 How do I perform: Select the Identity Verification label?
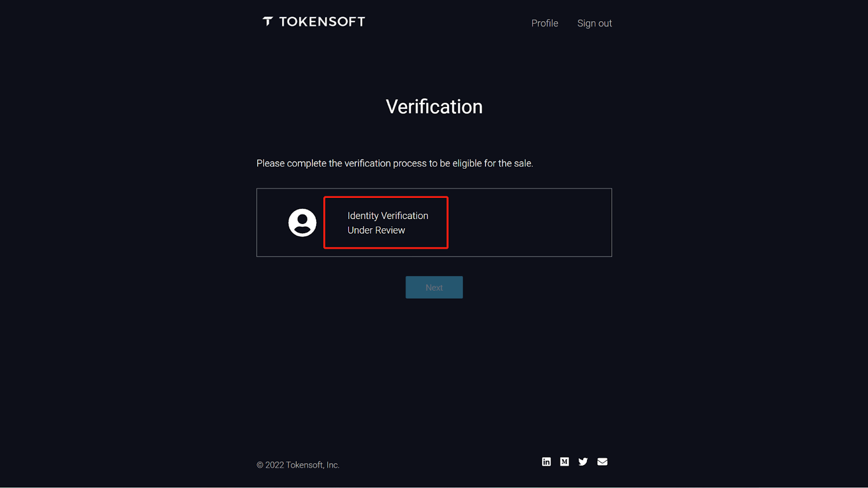click(x=388, y=216)
